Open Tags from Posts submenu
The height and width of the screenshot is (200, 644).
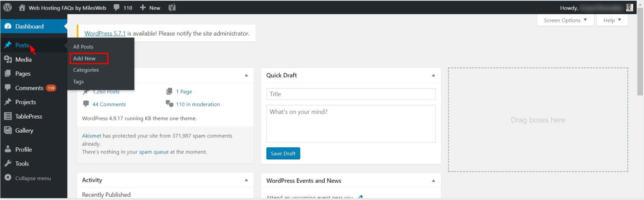pos(78,81)
